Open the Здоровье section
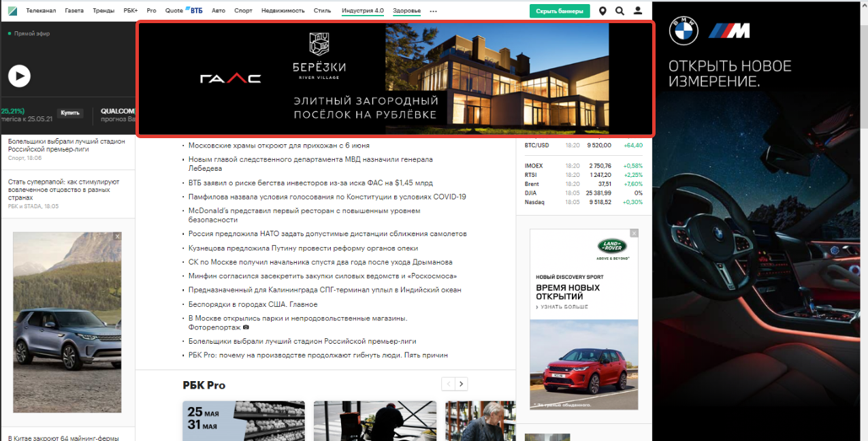The height and width of the screenshot is (441, 868). pyautogui.click(x=406, y=11)
